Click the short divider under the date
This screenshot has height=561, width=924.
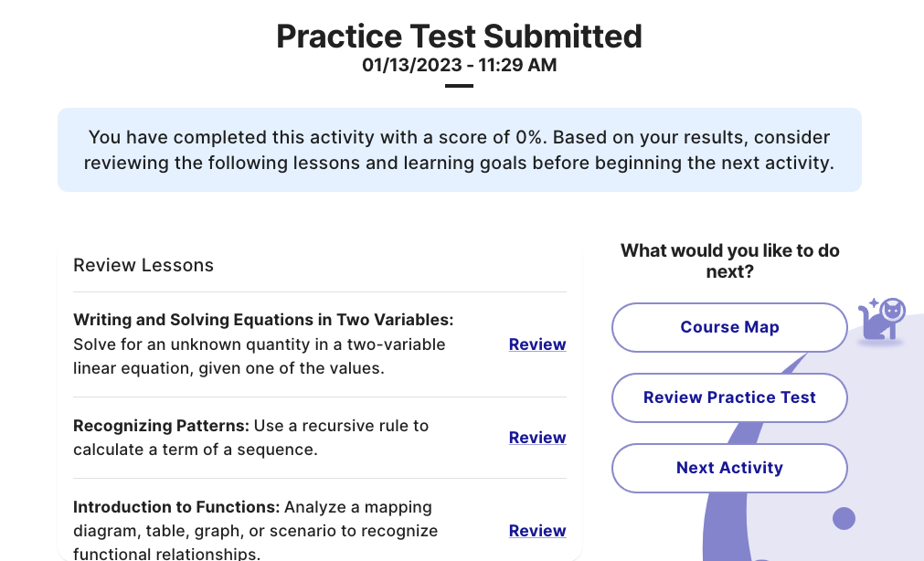(459, 86)
